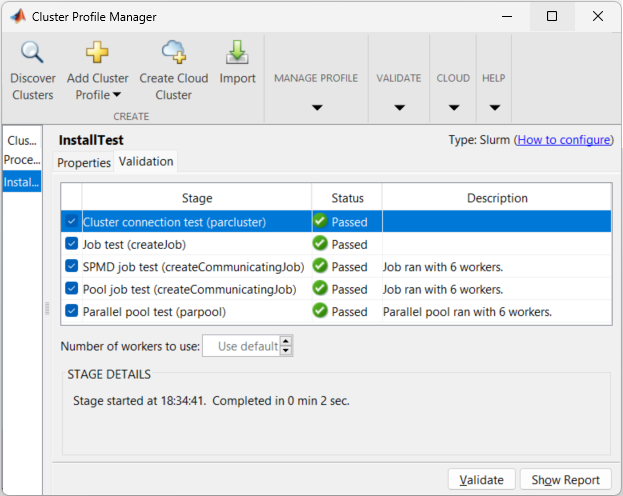Viewport: 623px width, 496px height.
Task: Uncheck the Cluster connection test checkbox
Action: click(x=71, y=222)
